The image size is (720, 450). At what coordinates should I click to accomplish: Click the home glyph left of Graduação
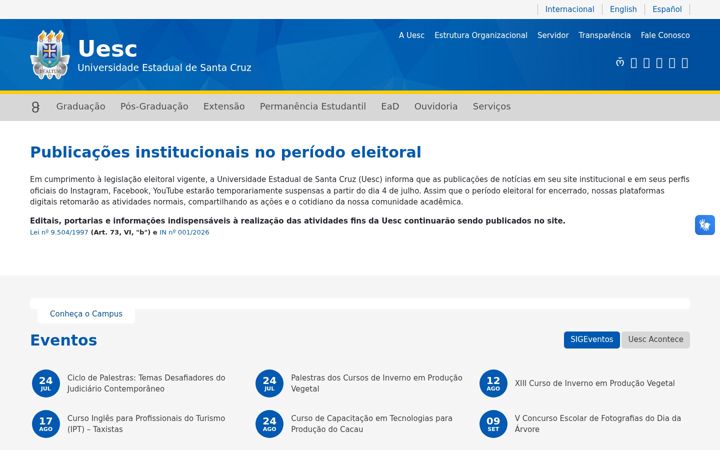click(35, 107)
